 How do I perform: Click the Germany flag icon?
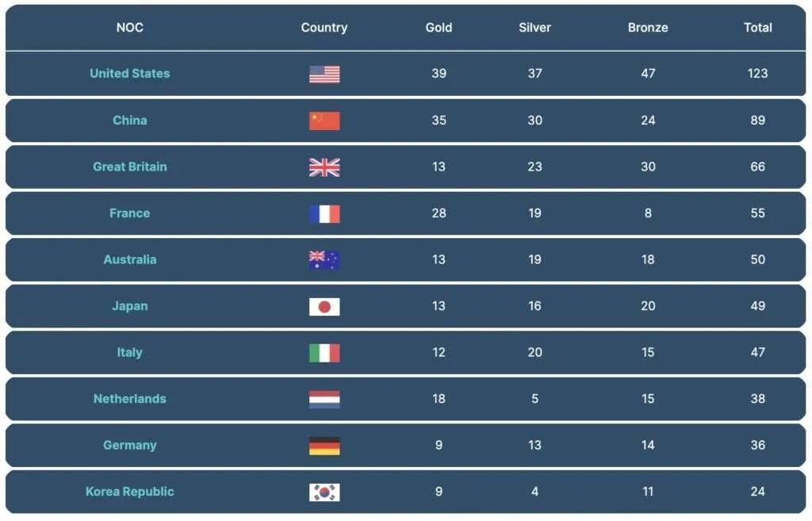point(324,446)
